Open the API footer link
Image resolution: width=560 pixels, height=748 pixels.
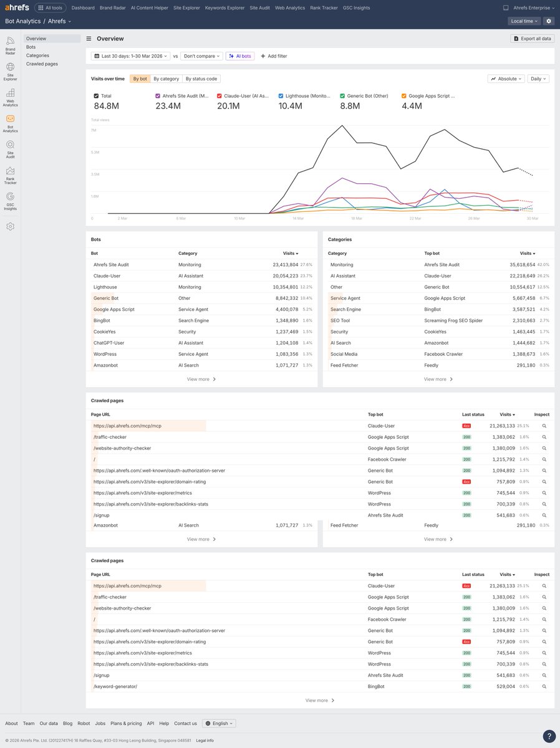[150, 723]
